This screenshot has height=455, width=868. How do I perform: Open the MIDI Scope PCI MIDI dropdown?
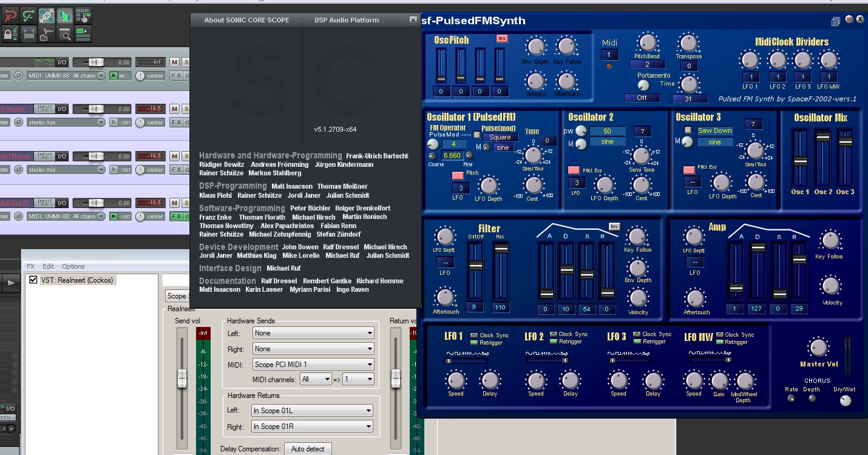click(x=313, y=365)
